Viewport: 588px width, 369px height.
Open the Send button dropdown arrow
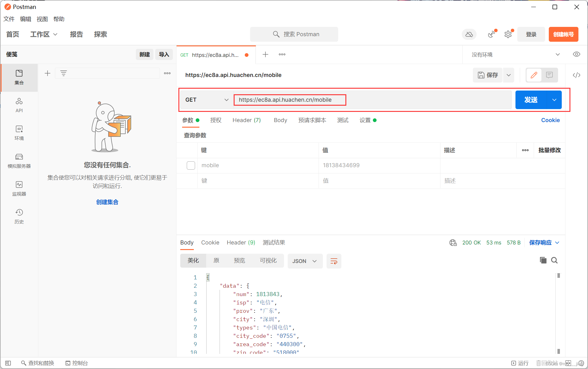click(554, 100)
